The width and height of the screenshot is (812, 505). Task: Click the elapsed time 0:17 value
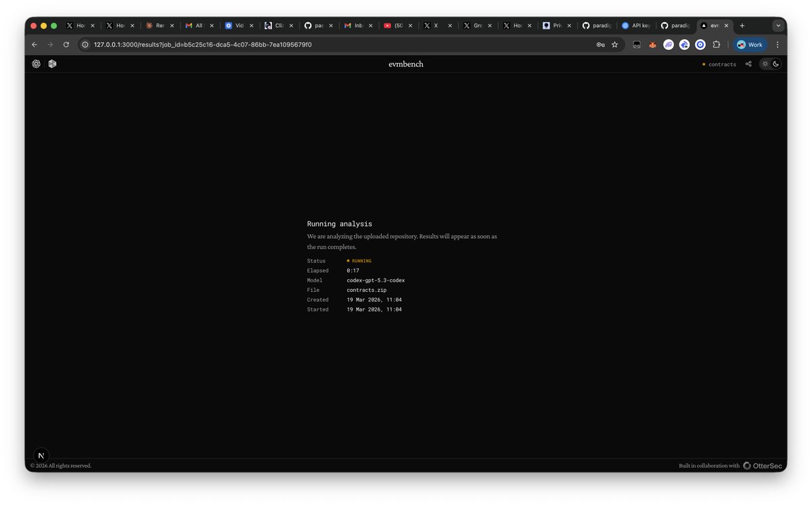(x=353, y=270)
